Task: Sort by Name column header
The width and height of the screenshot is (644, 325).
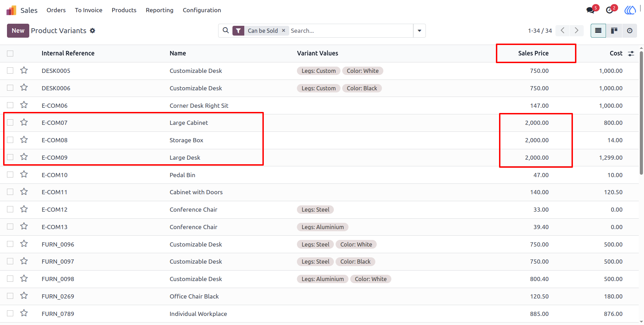Action: (x=178, y=53)
